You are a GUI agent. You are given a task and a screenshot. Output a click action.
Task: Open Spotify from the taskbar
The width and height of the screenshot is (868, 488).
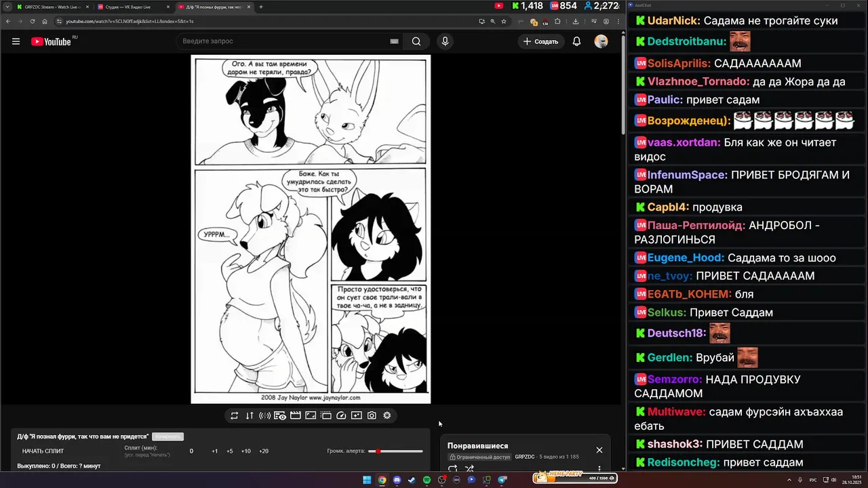[427, 480]
